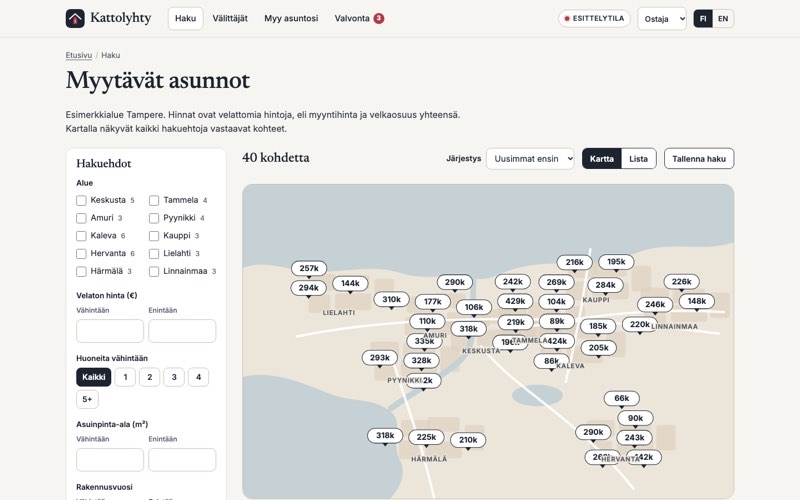Image resolution: width=800 pixels, height=500 pixels.
Task: Enable the Pyynikki area filter
Action: point(154,218)
